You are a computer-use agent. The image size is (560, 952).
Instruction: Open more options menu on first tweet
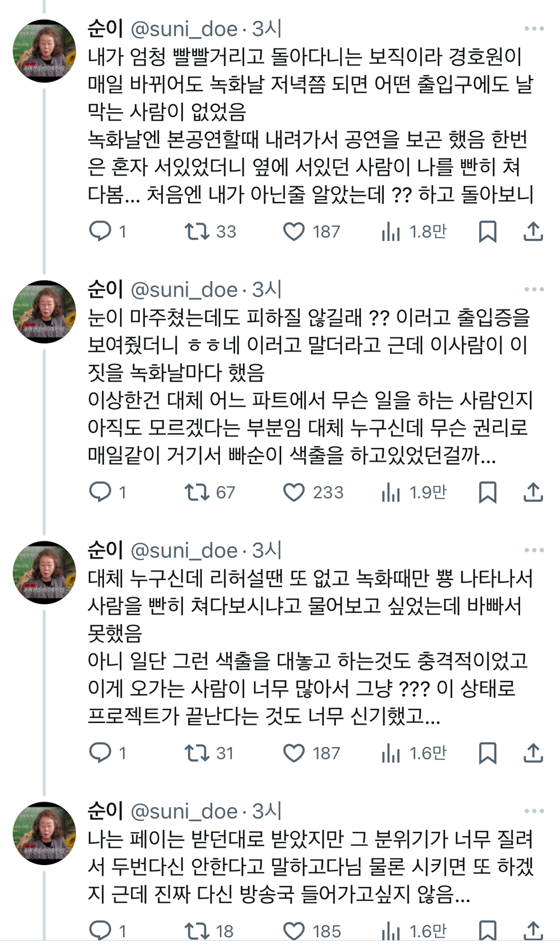tap(534, 29)
